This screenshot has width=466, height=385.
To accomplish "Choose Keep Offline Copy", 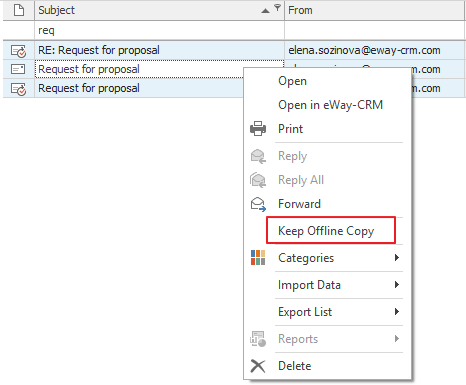I will (x=326, y=231).
